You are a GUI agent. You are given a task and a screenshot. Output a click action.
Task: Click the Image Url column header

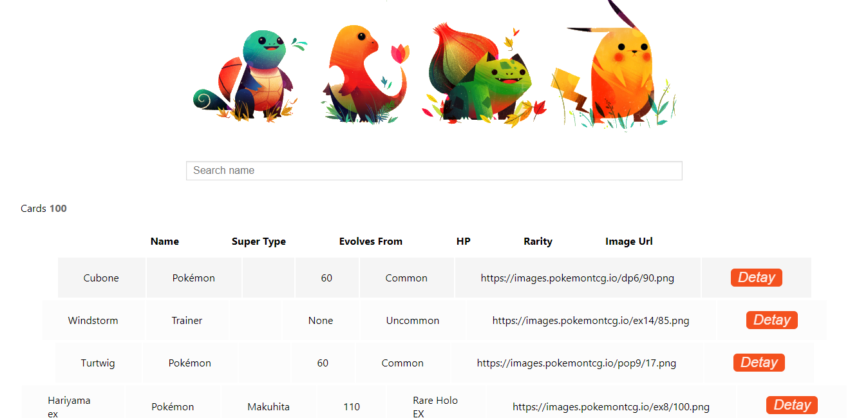[x=629, y=241]
